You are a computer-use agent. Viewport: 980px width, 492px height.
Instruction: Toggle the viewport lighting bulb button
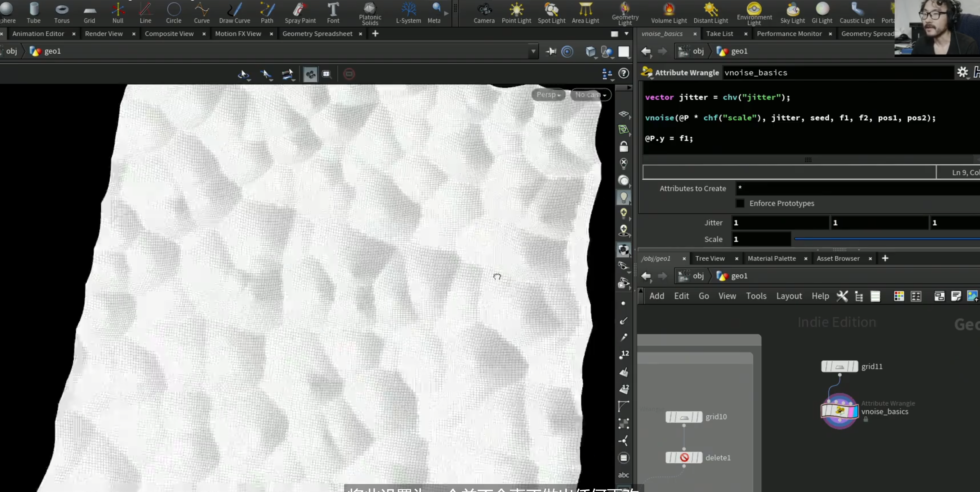coord(623,197)
